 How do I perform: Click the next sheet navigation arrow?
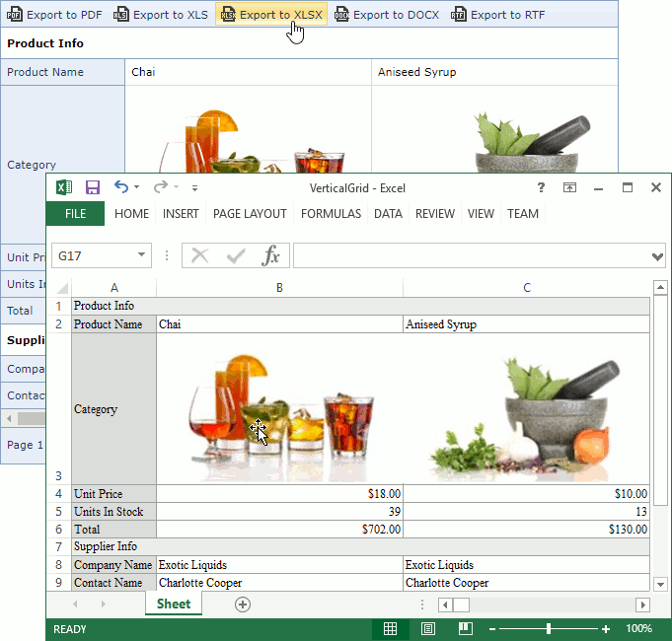pos(103,605)
